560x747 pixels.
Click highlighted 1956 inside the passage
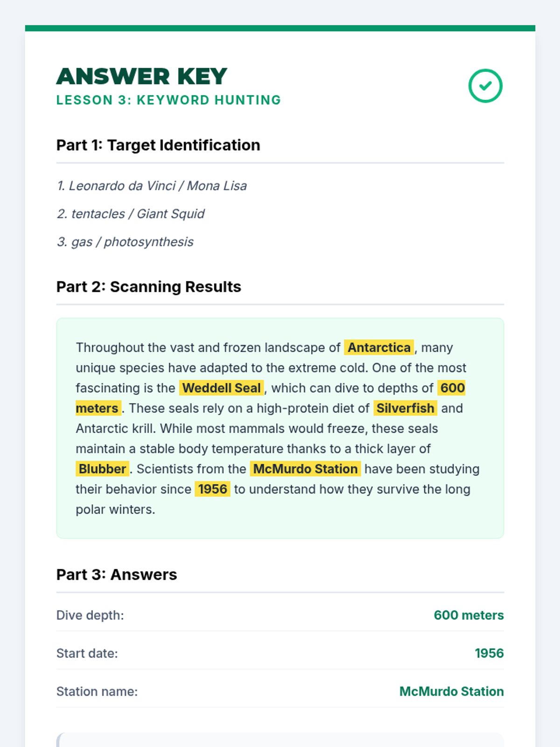[212, 489]
